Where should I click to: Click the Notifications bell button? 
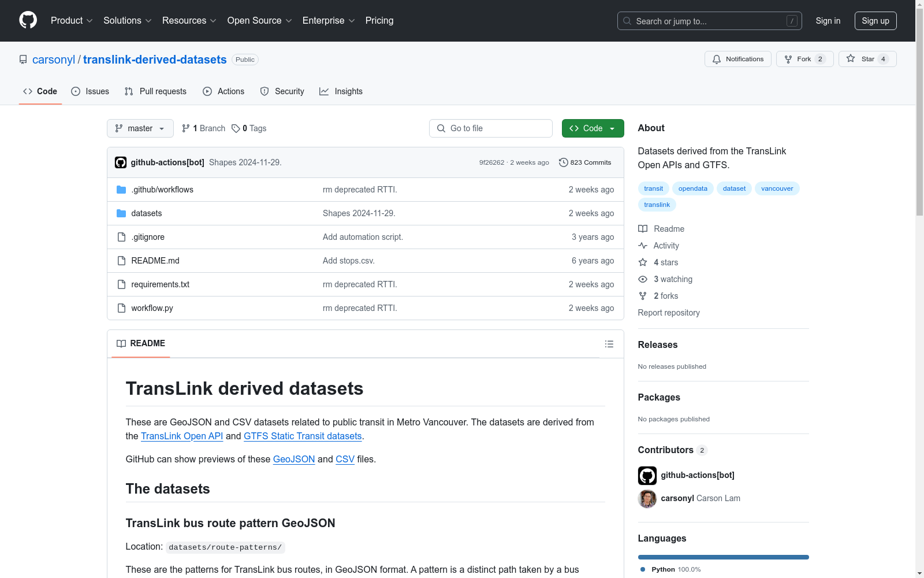[737, 59]
